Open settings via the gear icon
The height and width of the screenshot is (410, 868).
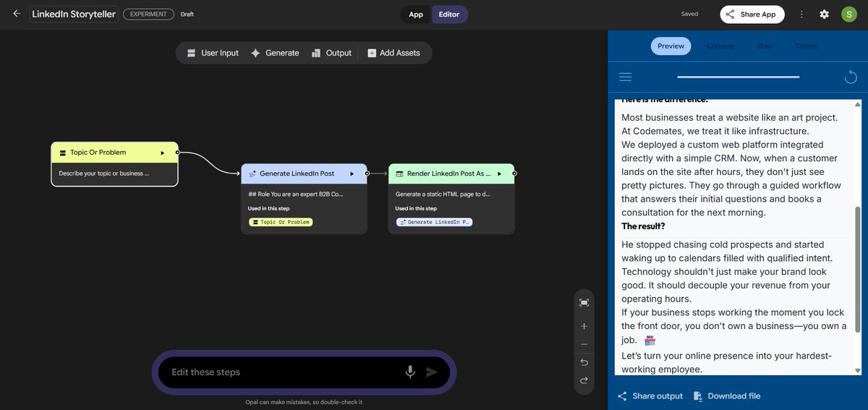(824, 14)
